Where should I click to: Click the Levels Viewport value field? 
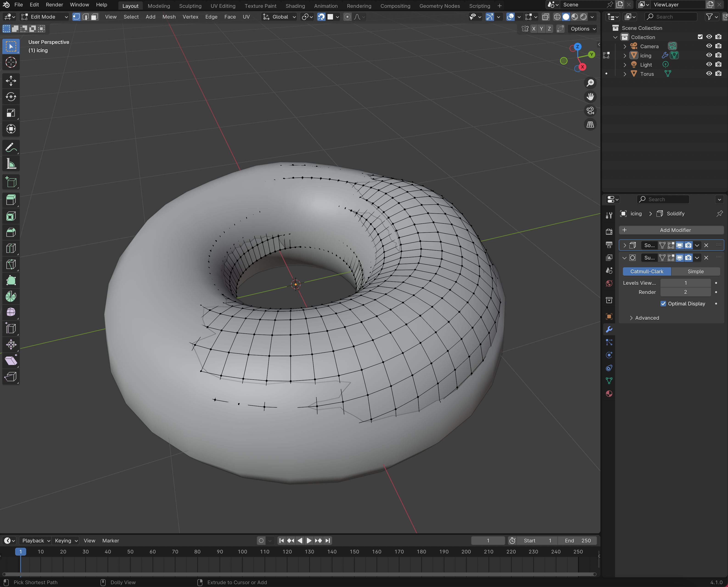685,283
